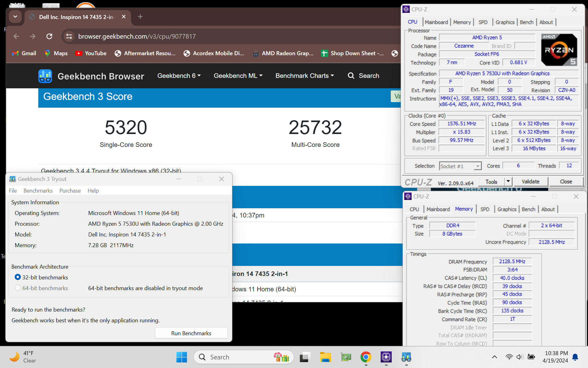
Task: Switch to CPU tab in bottom CPU-Z
Action: [414, 209]
